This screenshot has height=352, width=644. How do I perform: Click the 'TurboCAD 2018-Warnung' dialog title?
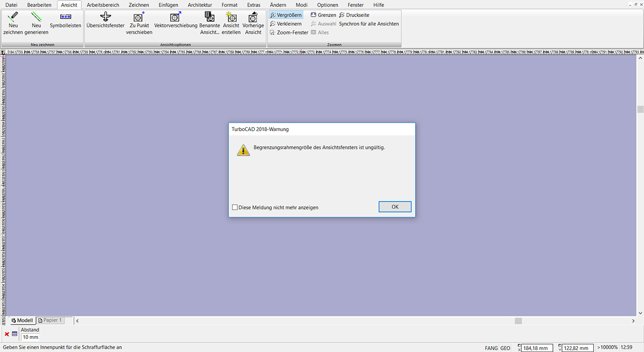point(260,129)
